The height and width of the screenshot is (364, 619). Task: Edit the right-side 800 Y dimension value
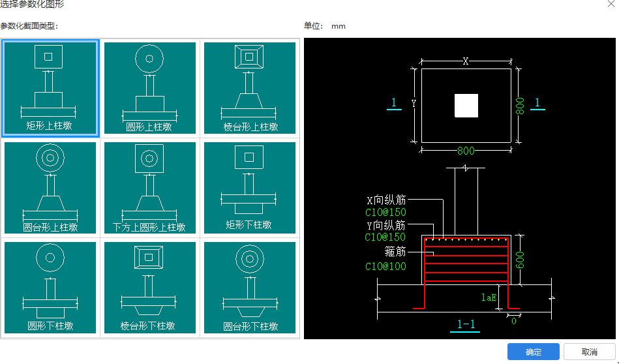521,106
